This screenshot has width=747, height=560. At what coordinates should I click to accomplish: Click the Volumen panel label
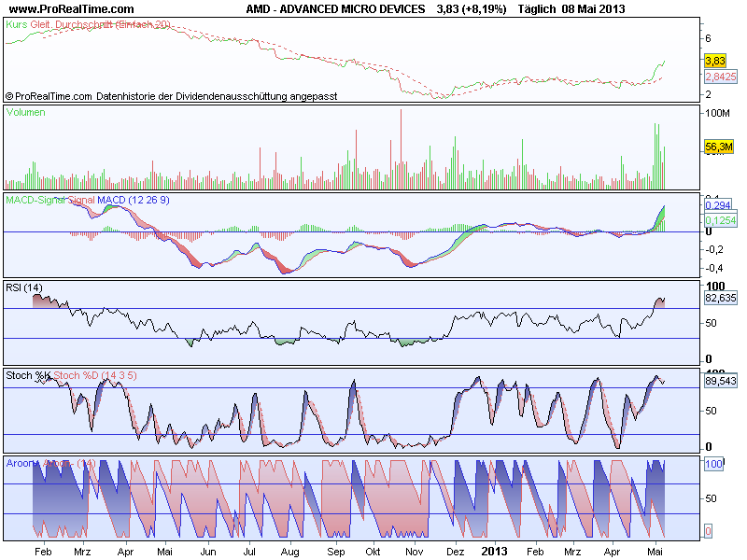pos(26,112)
